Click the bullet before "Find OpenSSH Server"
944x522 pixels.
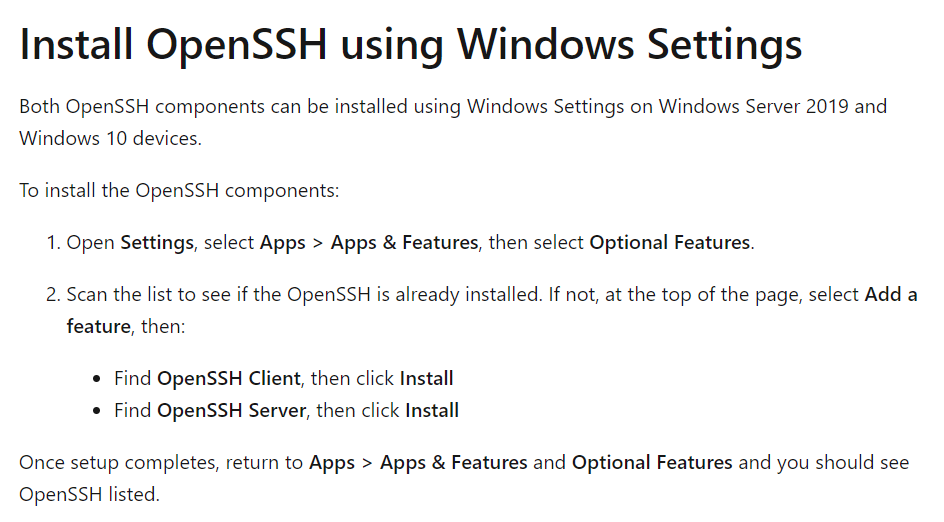coord(97,411)
